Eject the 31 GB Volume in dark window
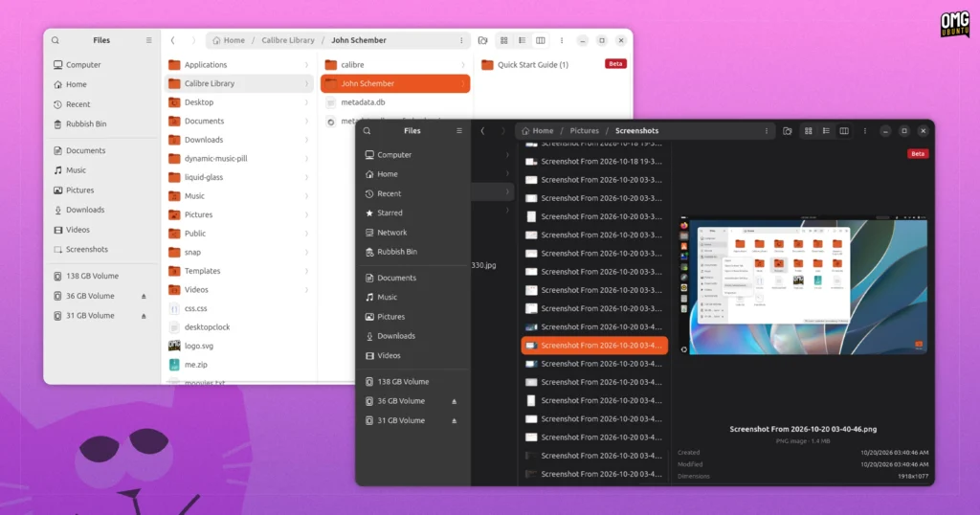Screen dimensions: 980x515 (455, 420)
